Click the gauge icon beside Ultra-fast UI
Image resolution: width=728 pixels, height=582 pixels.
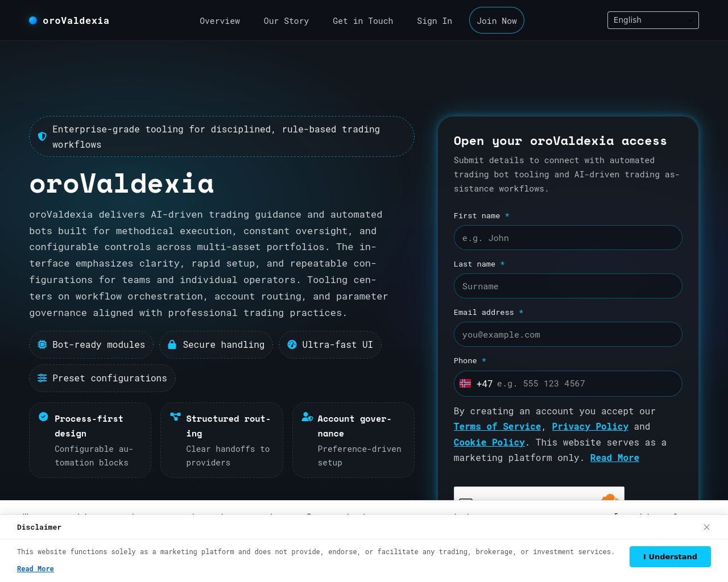click(x=292, y=344)
